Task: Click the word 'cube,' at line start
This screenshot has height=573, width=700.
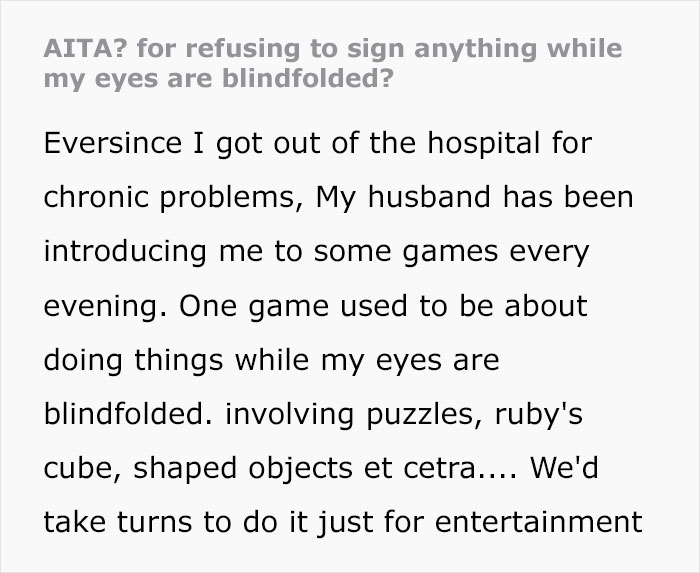Action: click(78, 468)
